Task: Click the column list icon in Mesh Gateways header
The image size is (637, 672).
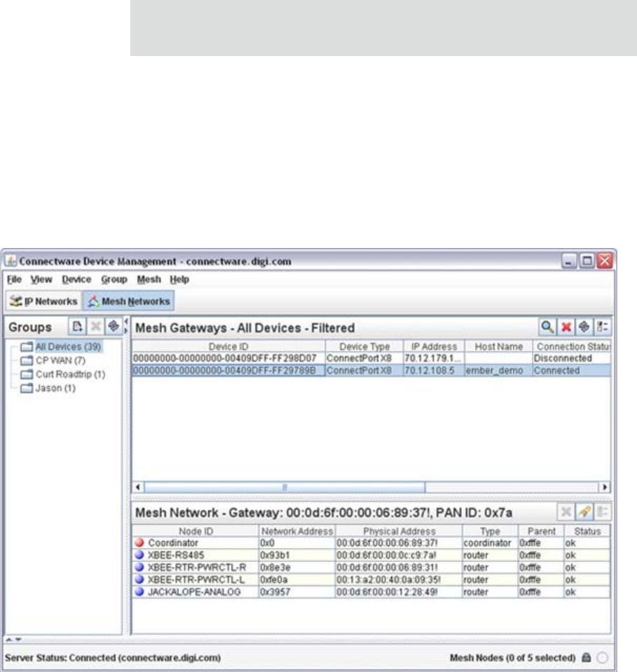Action: [602, 327]
